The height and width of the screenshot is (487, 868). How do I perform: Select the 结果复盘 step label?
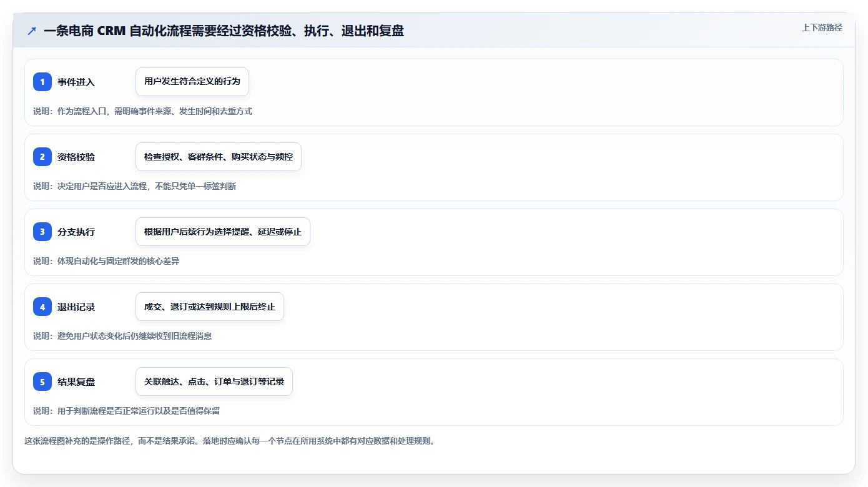pos(76,381)
